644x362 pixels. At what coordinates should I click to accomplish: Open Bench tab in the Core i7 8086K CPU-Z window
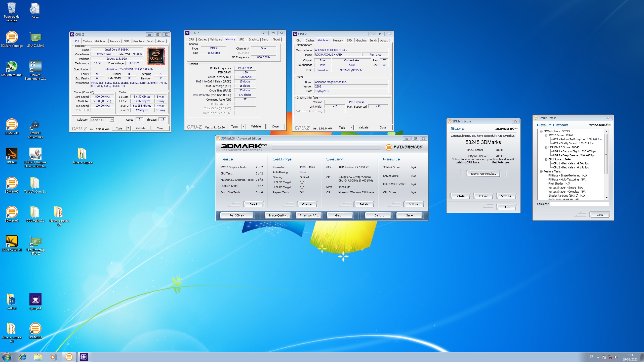click(x=150, y=41)
